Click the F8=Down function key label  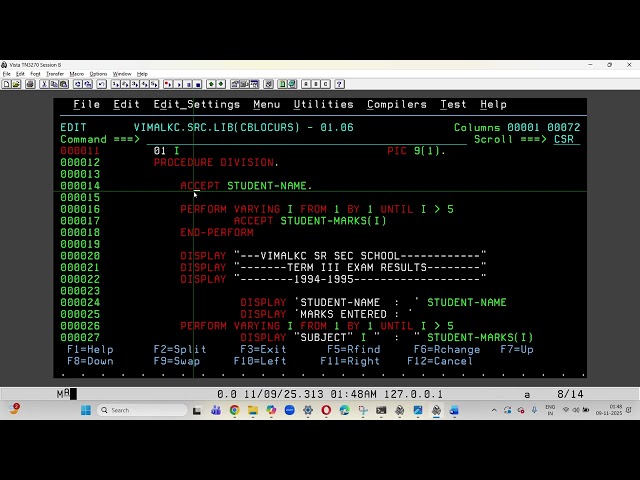[90, 361]
